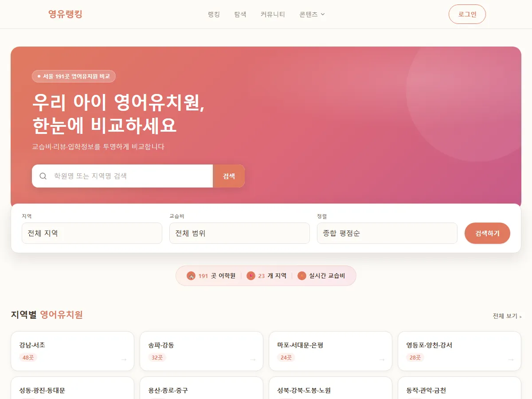Open the 종합 평점순 sort dropdown
The width and height of the screenshot is (532, 399).
click(387, 233)
